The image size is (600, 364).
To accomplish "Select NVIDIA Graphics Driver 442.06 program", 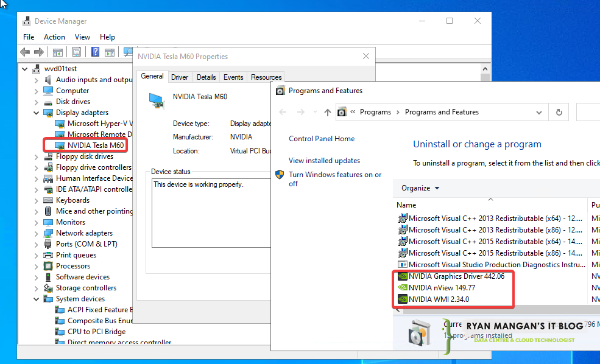I will pyautogui.click(x=456, y=276).
